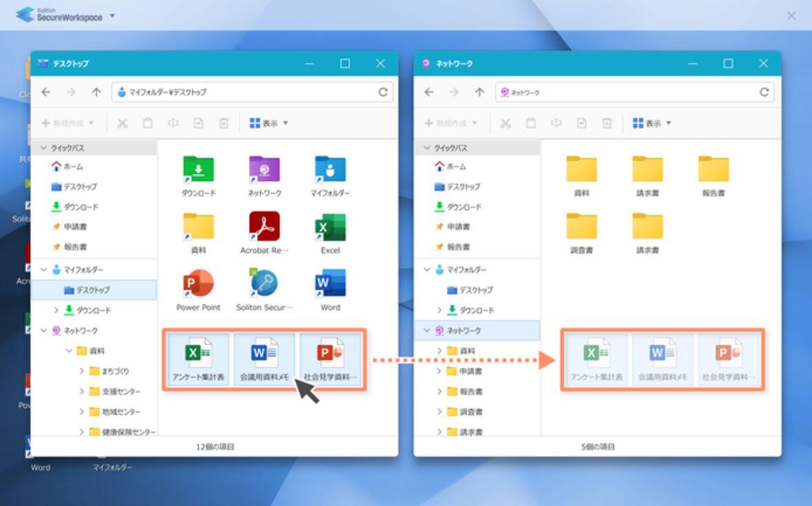Select 社会見学資料 PowerPoint file in デスクトップ window
The height and width of the screenshot is (506, 812).
[330, 360]
